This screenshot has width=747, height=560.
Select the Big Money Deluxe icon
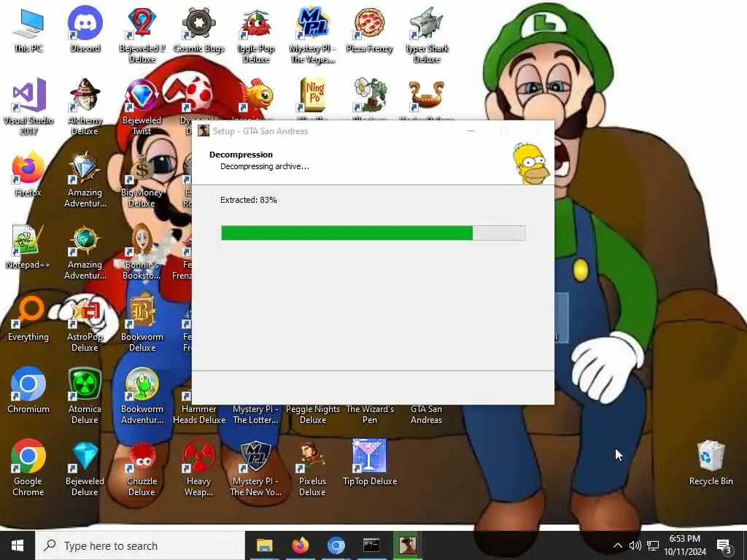click(142, 179)
